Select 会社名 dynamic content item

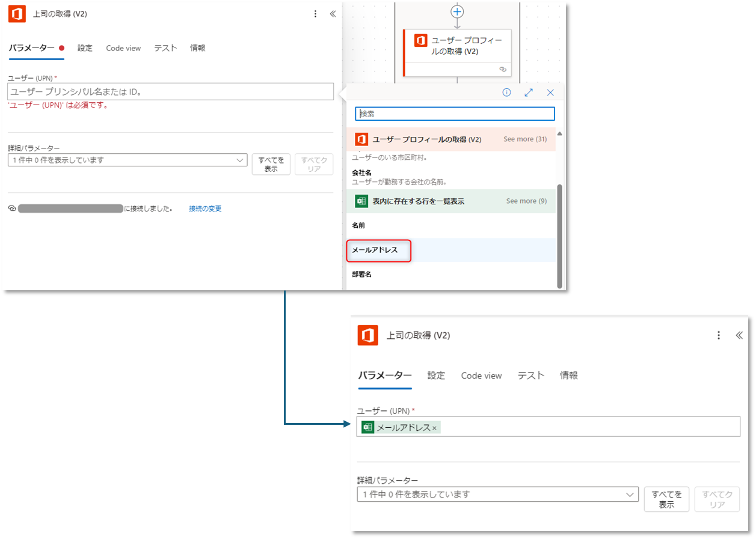coord(451,177)
